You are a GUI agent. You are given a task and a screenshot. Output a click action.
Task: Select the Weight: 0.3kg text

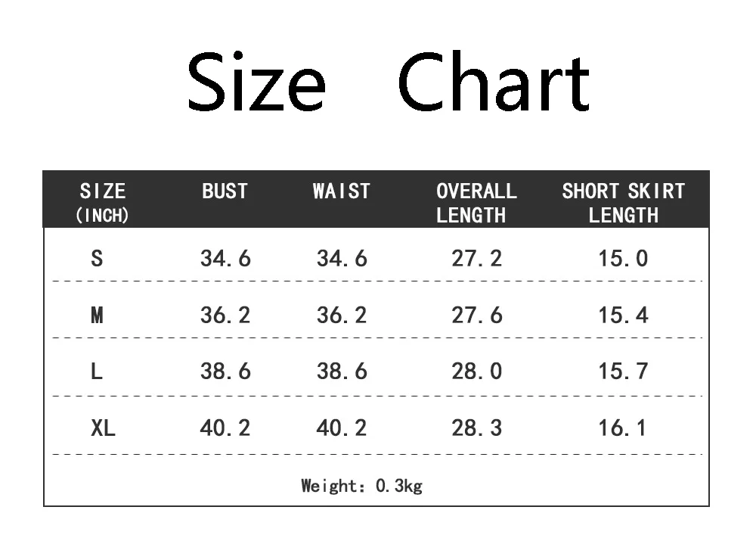point(361,485)
